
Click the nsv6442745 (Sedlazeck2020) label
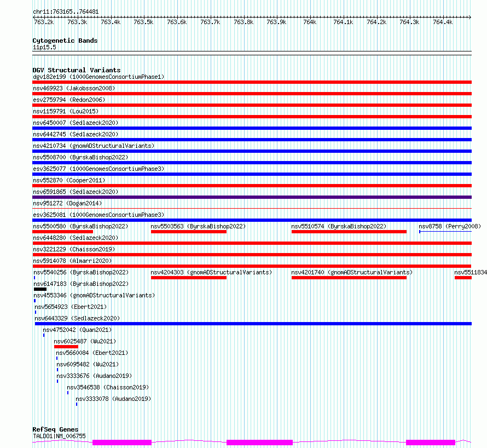click(x=76, y=134)
